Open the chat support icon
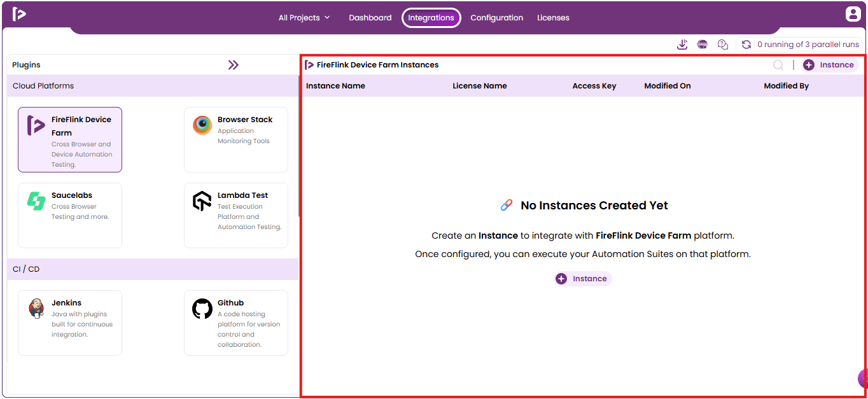This screenshot has height=399, width=868. (723, 45)
